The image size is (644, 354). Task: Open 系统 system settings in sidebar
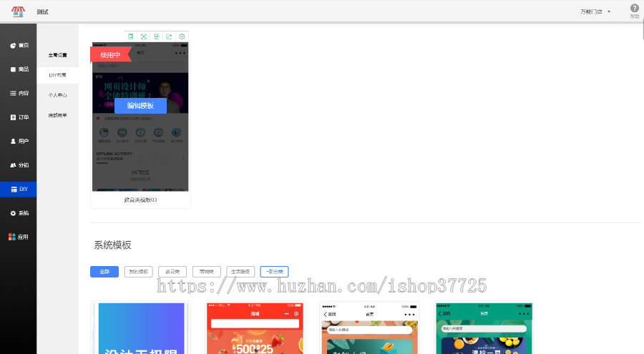pyautogui.click(x=19, y=213)
